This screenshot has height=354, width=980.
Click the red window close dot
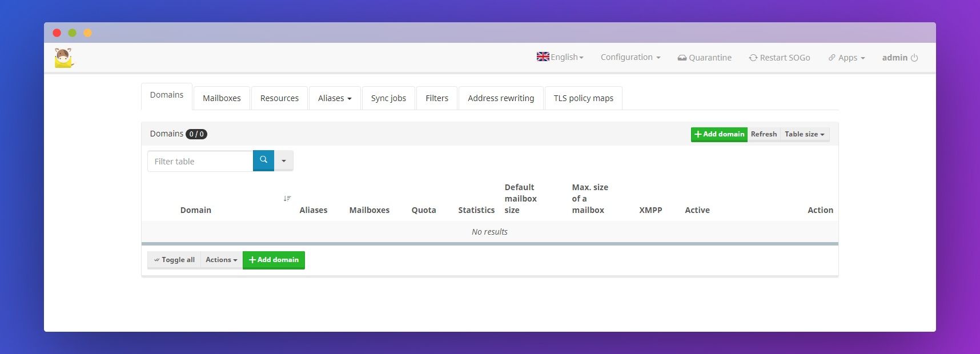[x=57, y=33]
